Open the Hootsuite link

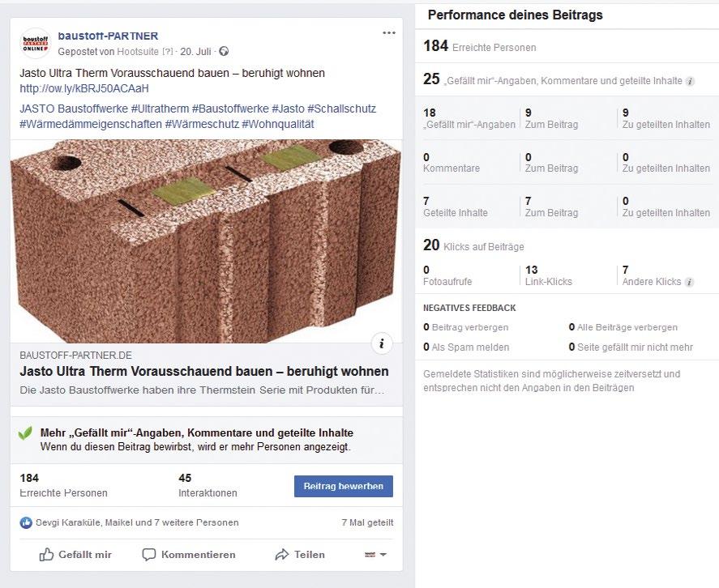(x=138, y=52)
